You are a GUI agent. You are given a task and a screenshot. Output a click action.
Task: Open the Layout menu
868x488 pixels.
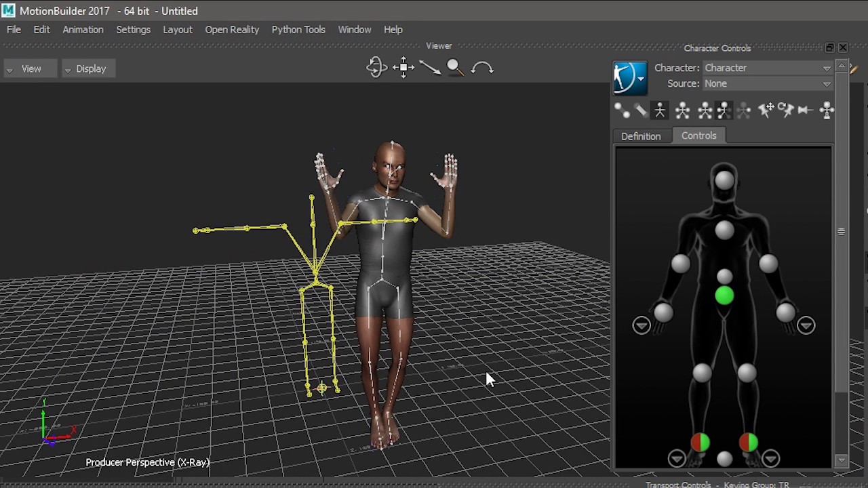pyautogui.click(x=178, y=30)
